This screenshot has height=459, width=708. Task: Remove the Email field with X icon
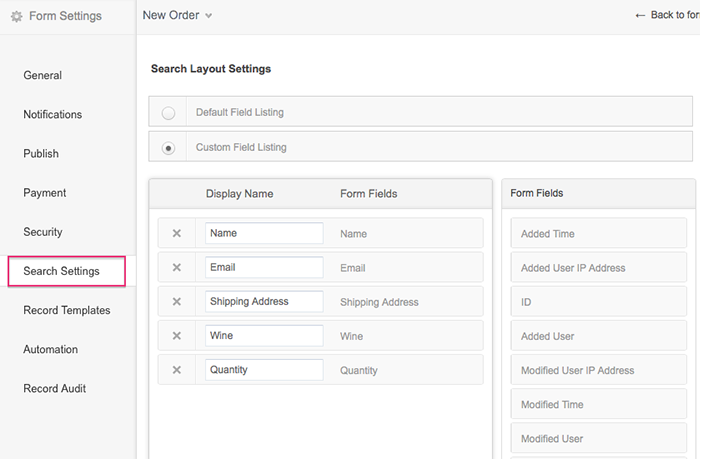(177, 268)
